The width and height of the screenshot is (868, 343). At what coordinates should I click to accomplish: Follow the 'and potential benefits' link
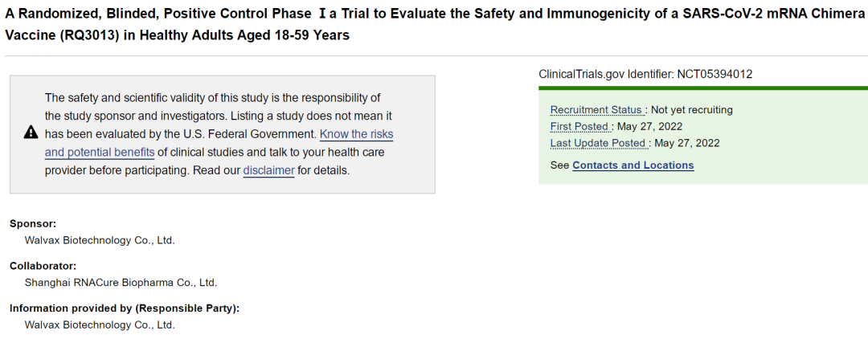click(100, 152)
